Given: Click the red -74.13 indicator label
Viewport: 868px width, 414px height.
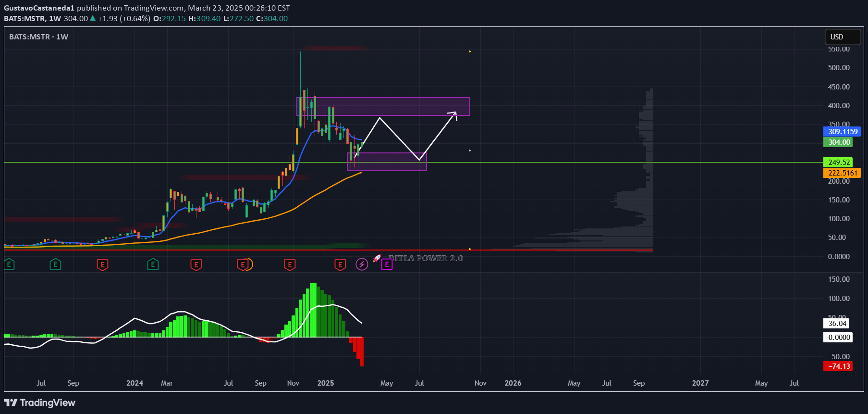Looking at the screenshot, I should tap(839, 366).
